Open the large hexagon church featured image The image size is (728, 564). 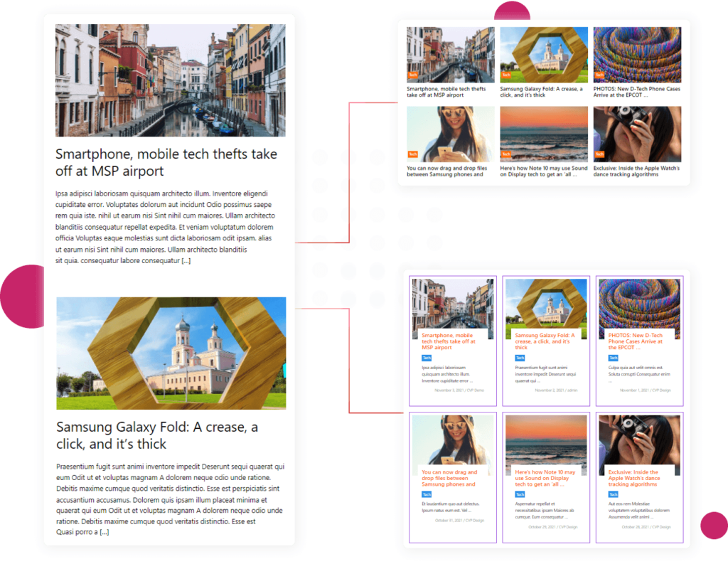point(171,353)
